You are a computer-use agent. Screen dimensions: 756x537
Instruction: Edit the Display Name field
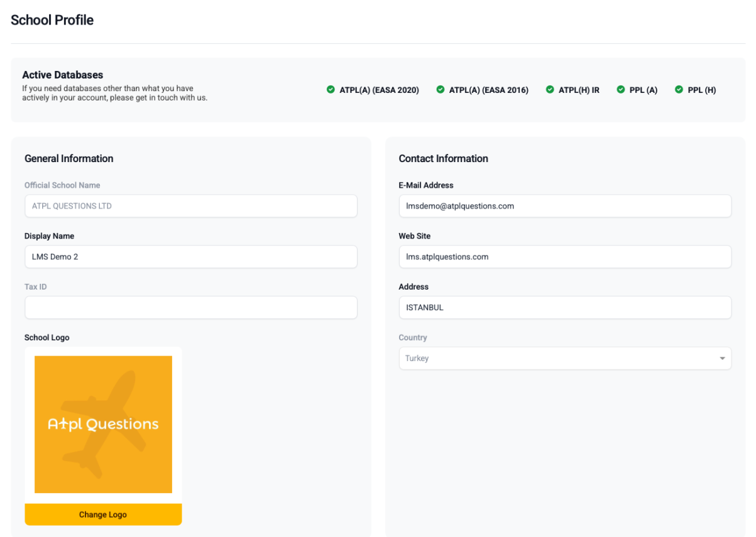coord(191,256)
